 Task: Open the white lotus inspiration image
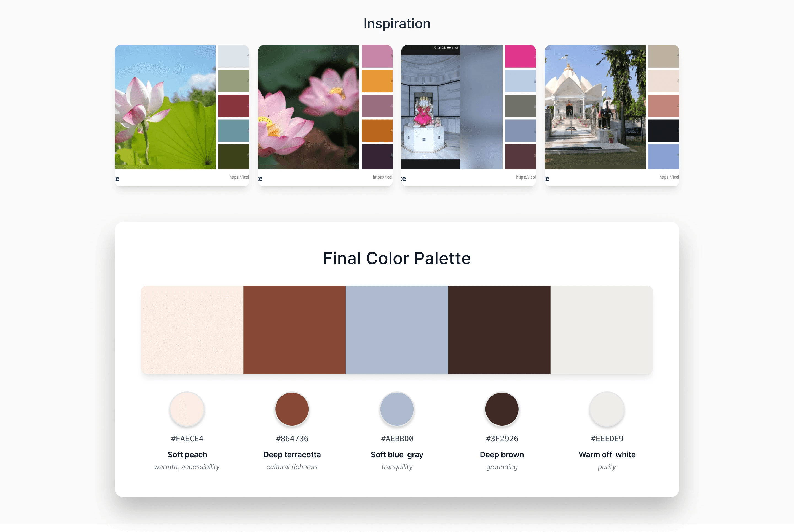coord(165,107)
